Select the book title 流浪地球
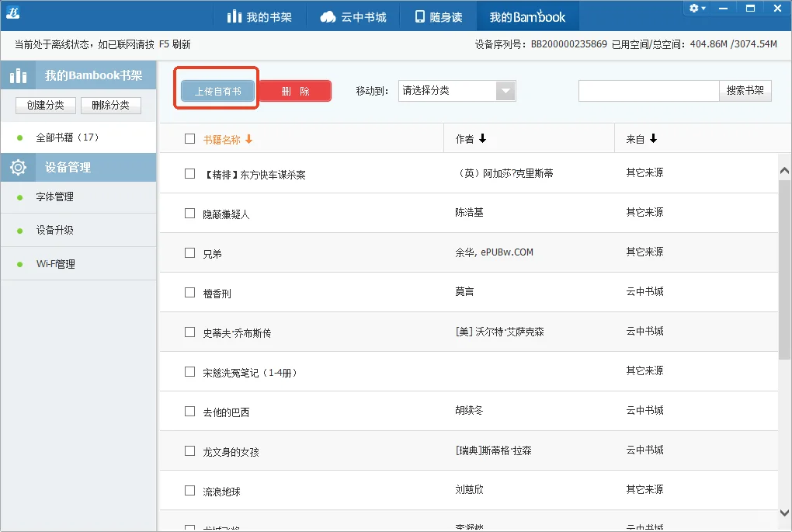Screen dimensions: 792x532 [x=221, y=492]
